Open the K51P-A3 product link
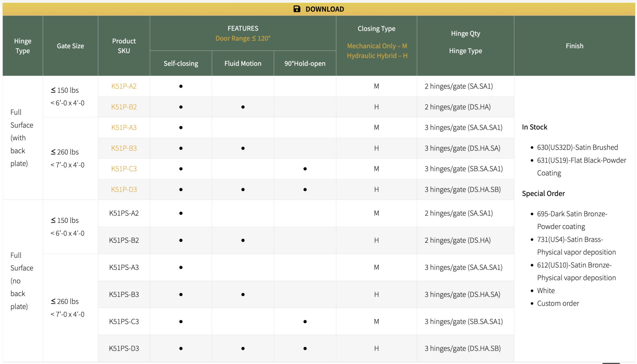 [124, 127]
